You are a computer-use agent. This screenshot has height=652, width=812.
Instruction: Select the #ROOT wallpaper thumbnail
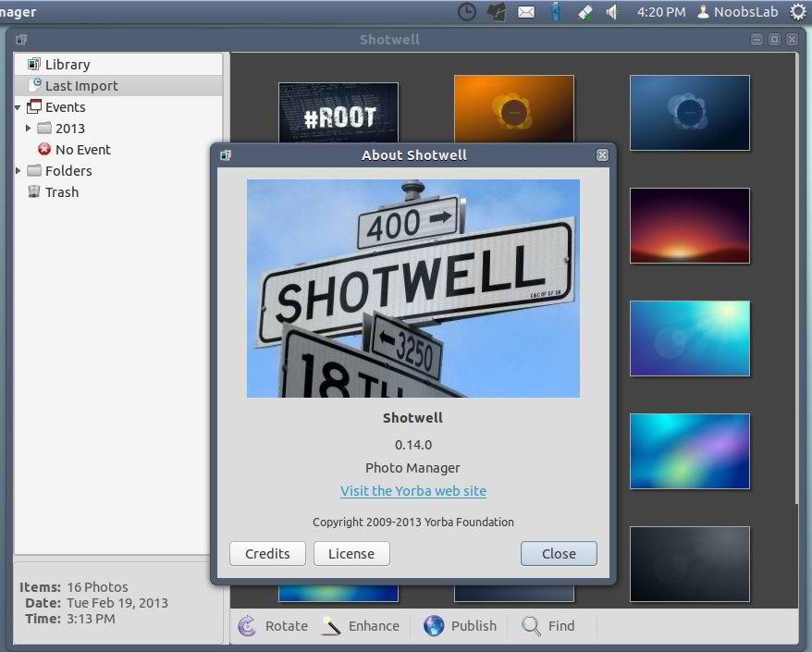(338, 113)
